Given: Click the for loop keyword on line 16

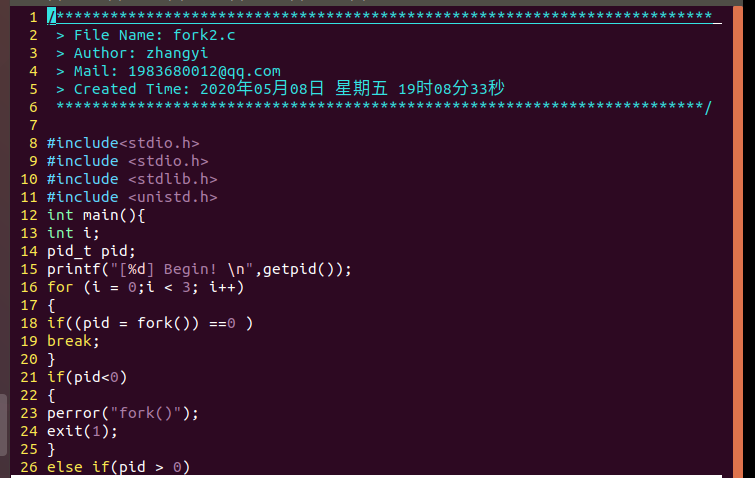Looking at the screenshot, I should click(60, 287).
